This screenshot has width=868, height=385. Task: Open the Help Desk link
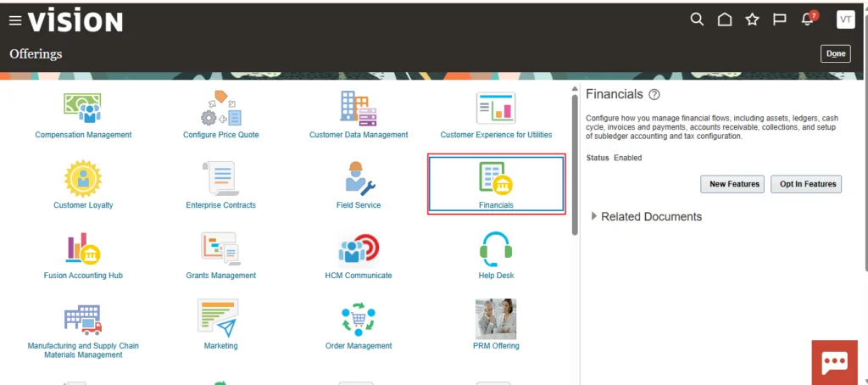tap(496, 276)
